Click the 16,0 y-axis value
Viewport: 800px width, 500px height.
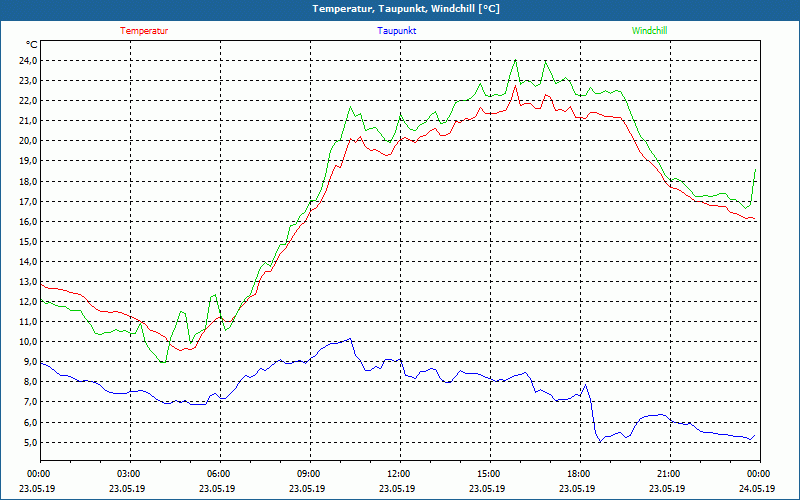click(28, 221)
